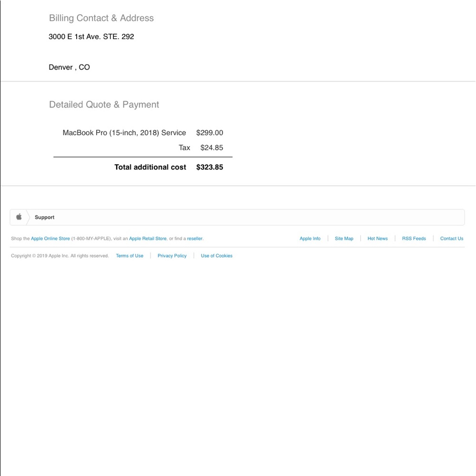The width and height of the screenshot is (476, 476).
Task: Click the MacBook Pro Service line item
Action: point(124,133)
